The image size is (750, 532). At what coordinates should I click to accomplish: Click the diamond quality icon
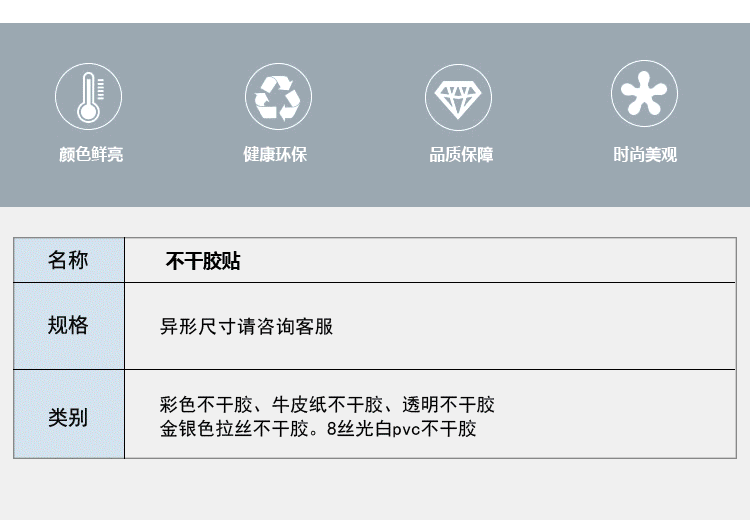[458, 97]
